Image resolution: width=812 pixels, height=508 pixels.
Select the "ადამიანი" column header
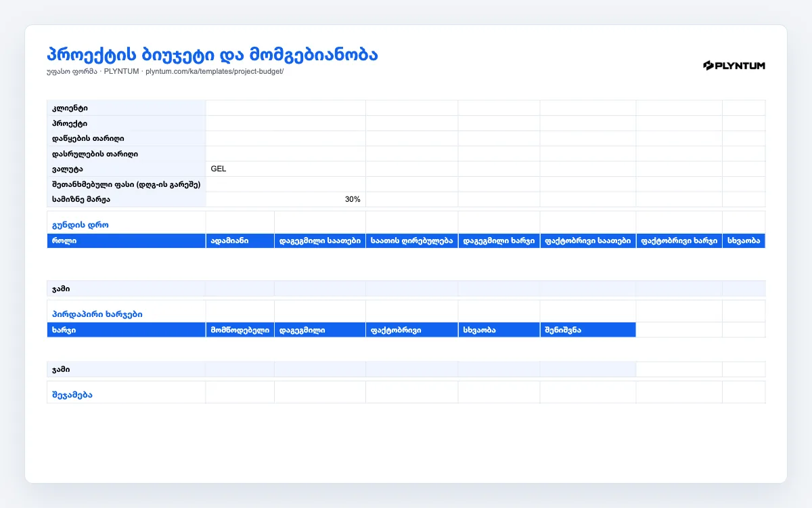click(240, 240)
